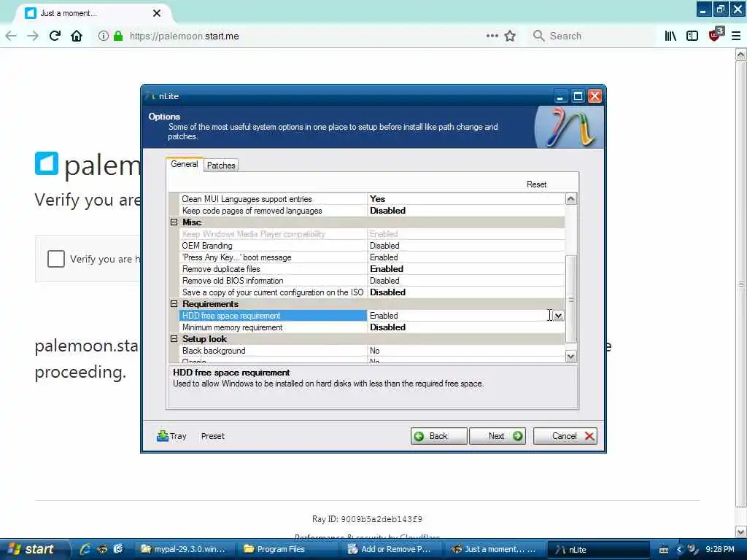Send nLite to Tray
The image size is (747, 560).
click(171, 436)
